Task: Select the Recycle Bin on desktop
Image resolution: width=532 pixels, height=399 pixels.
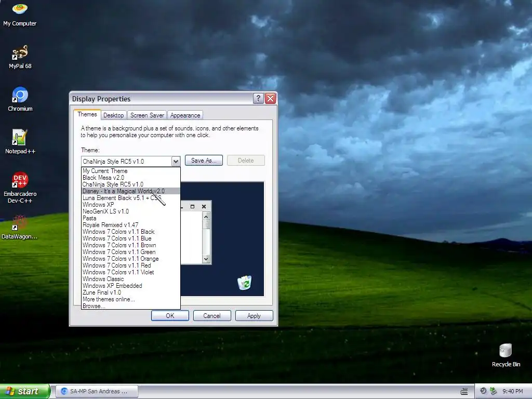Action: point(506,355)
